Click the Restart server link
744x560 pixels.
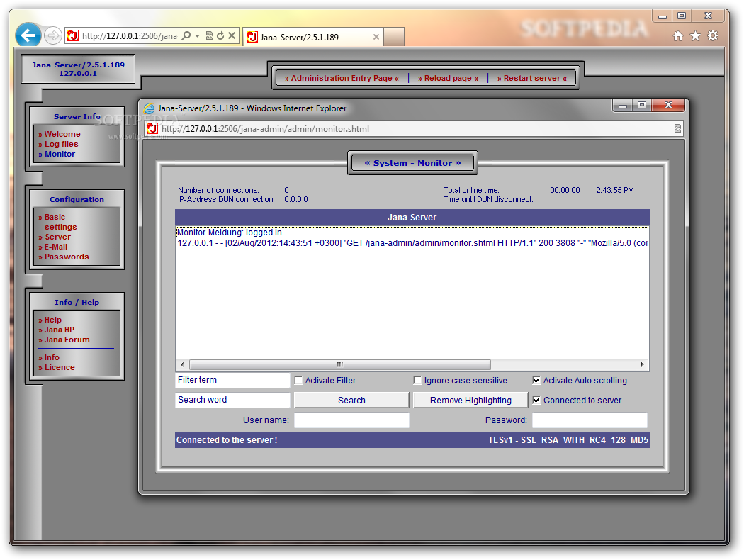(532, 78)
